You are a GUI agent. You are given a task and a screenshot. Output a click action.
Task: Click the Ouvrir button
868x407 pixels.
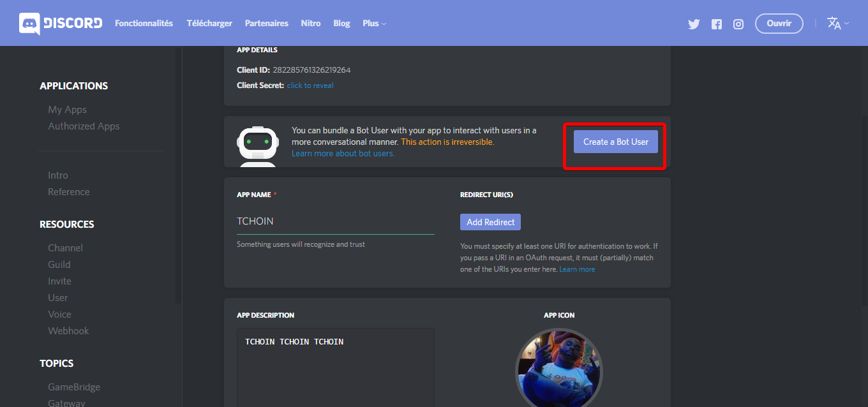click(779, 24)
